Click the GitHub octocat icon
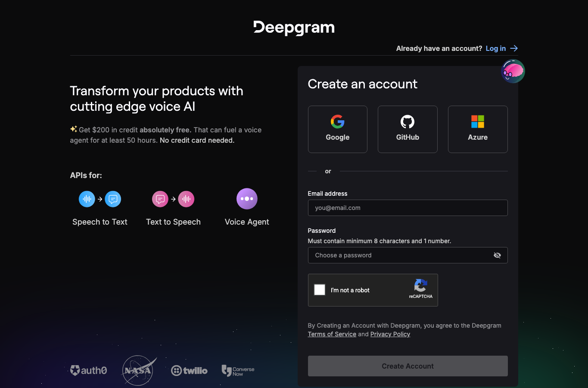 (x=408, y=122)
